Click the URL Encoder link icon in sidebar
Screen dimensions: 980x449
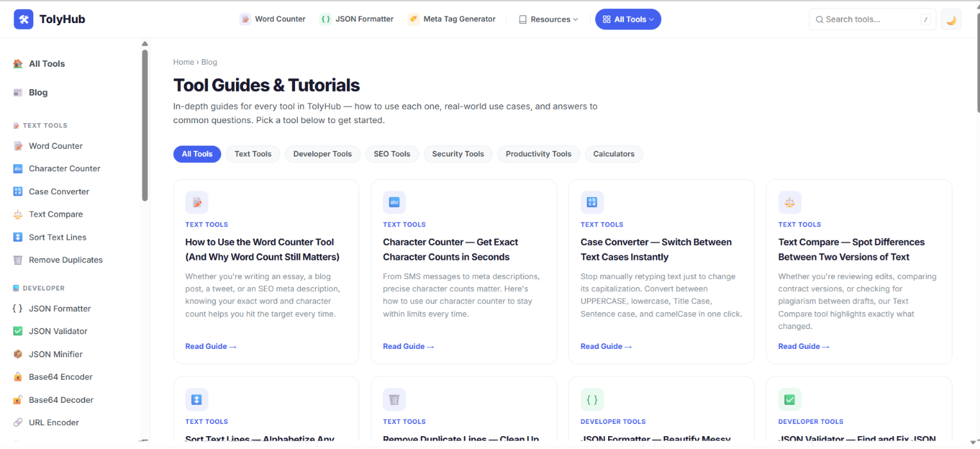point(18,423)
